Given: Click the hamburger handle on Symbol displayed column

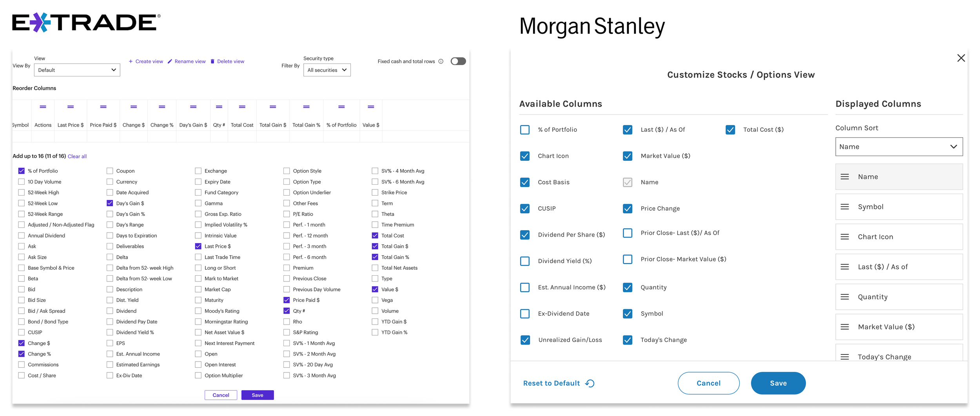Looking at the screenshot, I should coord(845,207).
